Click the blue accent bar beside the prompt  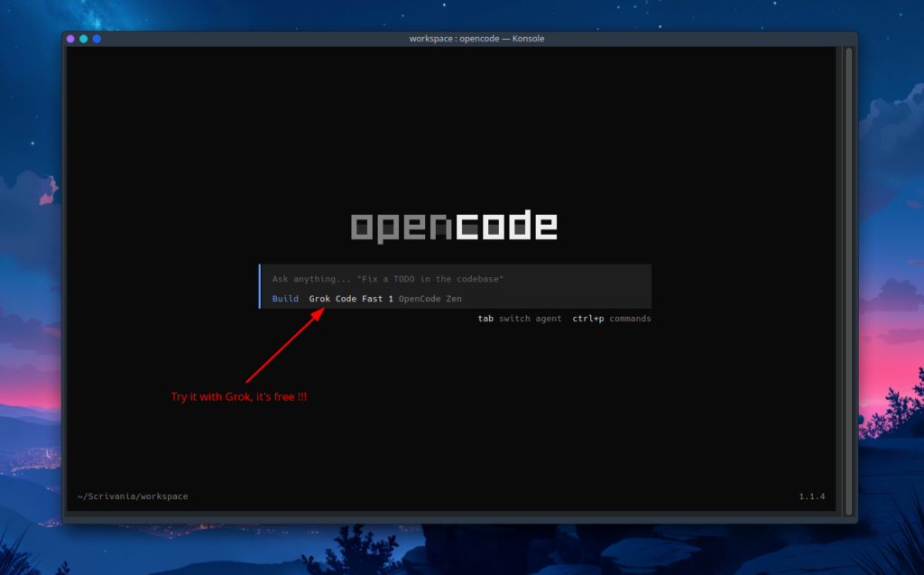coord(260,287)
